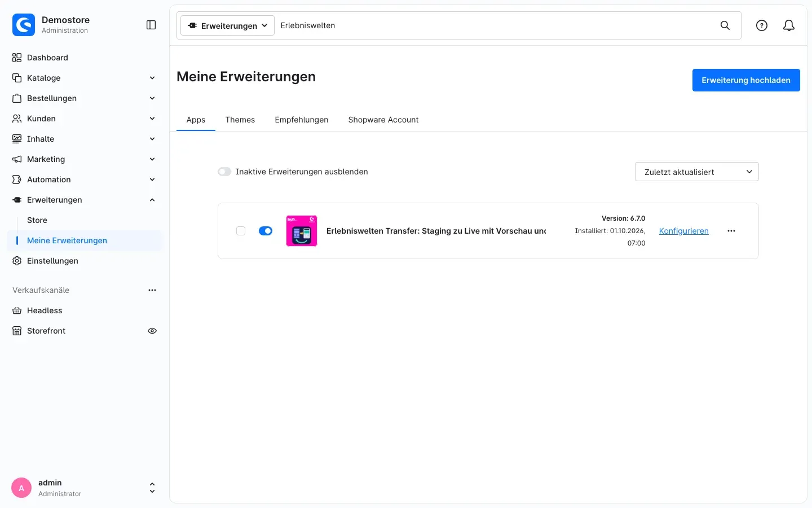Open the Storefront sales channel label

[x=46, y=331]
